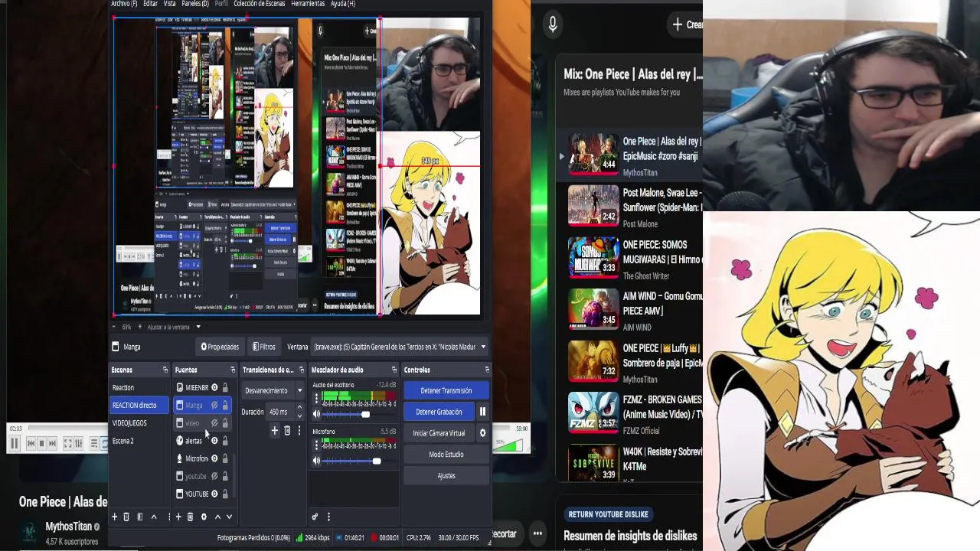Toggle lock on the MIEENBR source

click(225, 388)
